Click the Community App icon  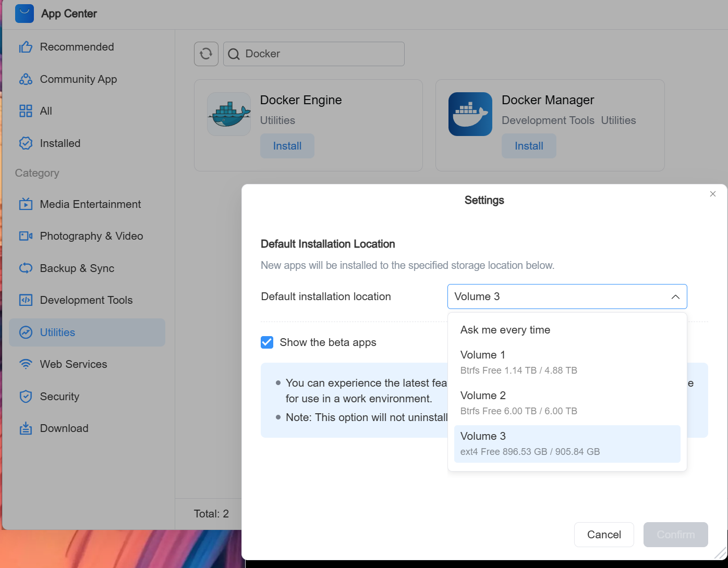pos(26,79)
